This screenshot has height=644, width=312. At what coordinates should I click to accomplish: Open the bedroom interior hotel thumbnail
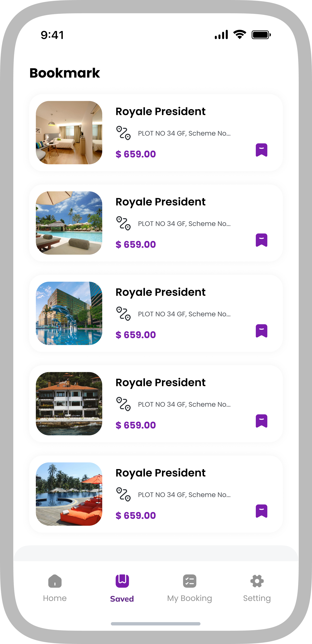click(x=69, y=133)
